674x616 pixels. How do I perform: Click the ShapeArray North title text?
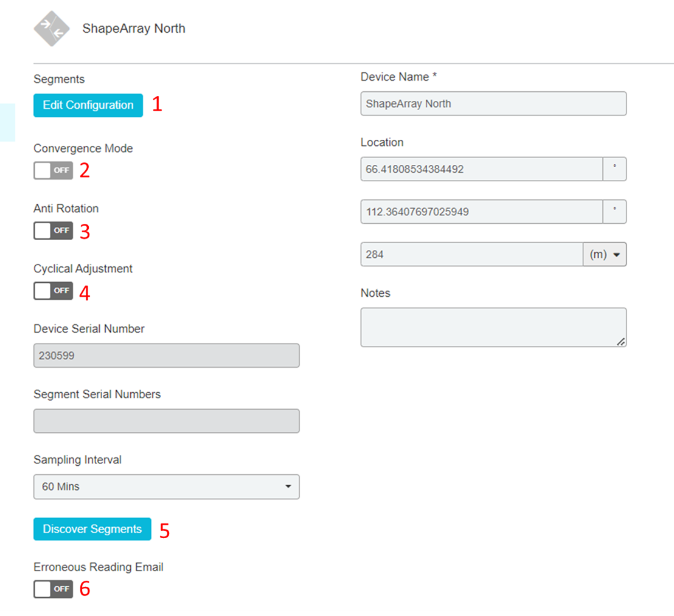pyautogui.click(x=134, y=28)
